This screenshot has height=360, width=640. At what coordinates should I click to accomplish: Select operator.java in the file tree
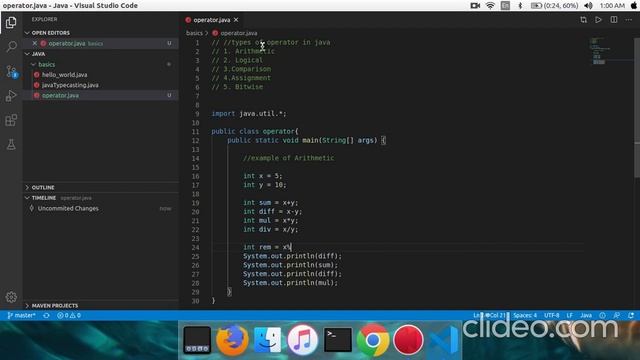(101, 95)
